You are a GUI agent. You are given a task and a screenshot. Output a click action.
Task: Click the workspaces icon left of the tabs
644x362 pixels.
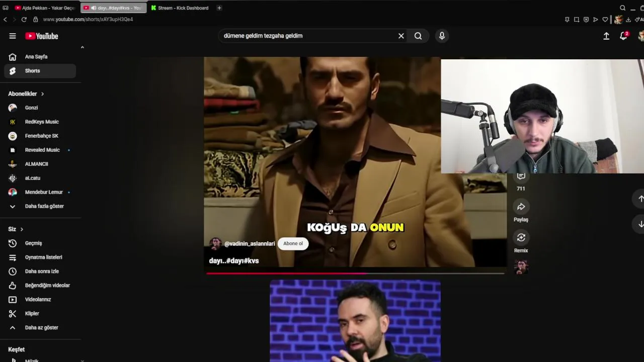(x=6, y=8)
